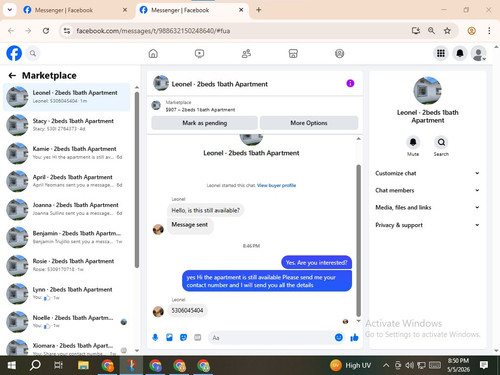Open Joanna's apartment conversation
Screen dimensions: 500x375
67,209
